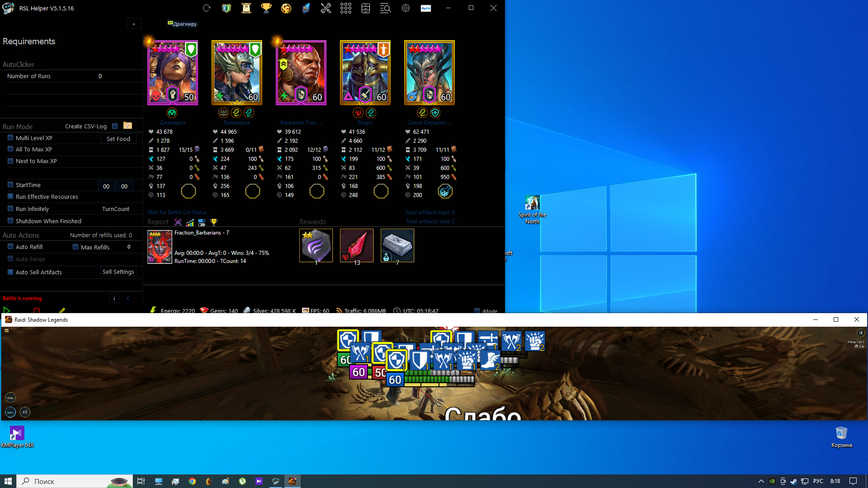Open Sell Settings
This screenshot has height=488, width=868.
tap(118, 272)
